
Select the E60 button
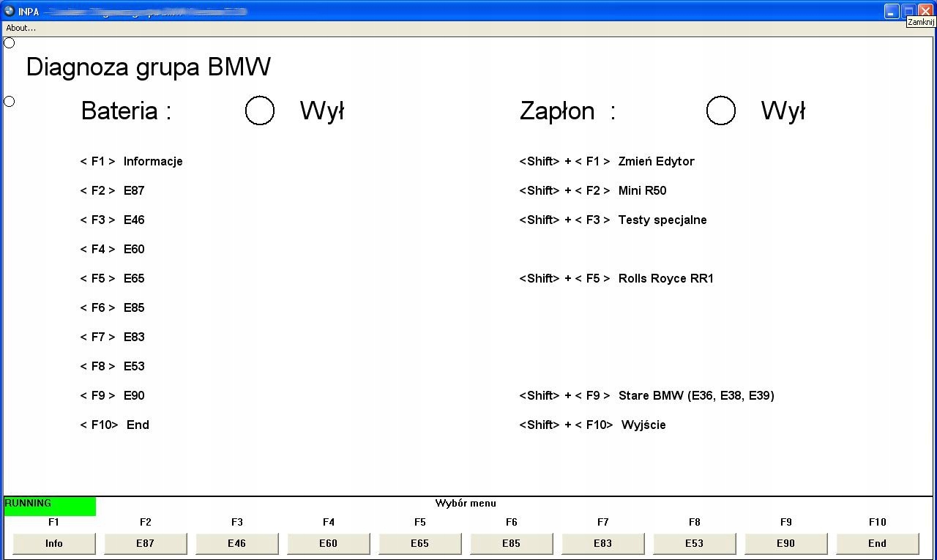328,543
